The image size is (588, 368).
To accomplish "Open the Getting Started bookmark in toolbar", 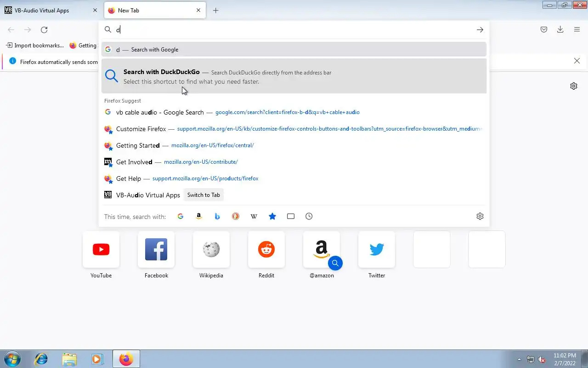I will (84, 46).
